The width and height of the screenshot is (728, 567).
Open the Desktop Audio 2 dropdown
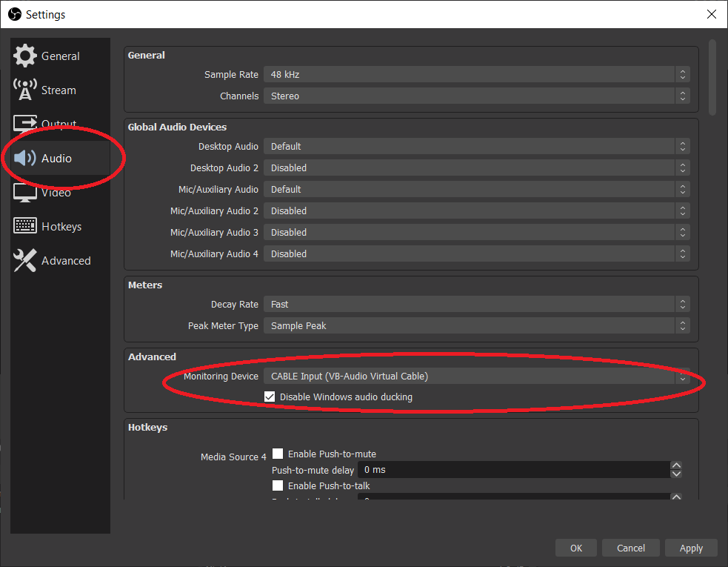[476, 168]
